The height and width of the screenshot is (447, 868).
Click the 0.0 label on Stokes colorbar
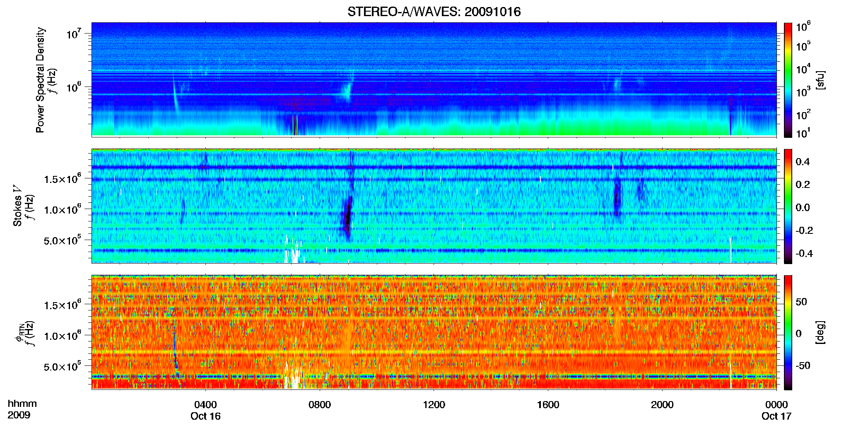tap(803, 207)
